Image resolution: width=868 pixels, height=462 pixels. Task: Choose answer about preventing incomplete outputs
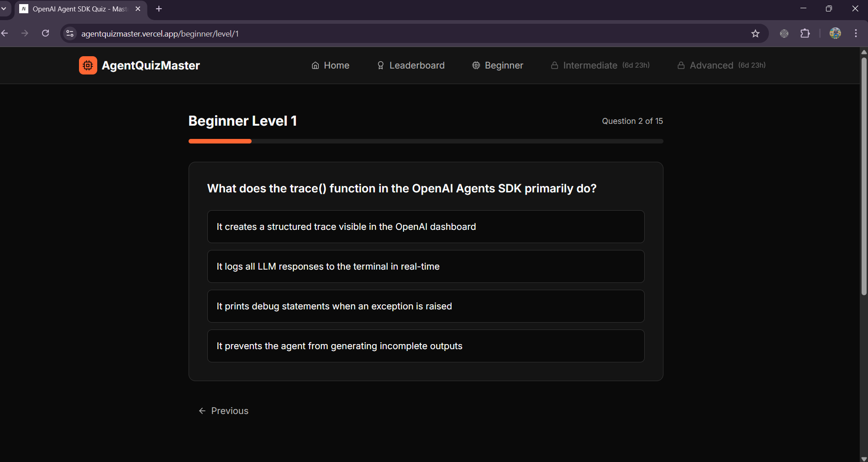point(426,346)
